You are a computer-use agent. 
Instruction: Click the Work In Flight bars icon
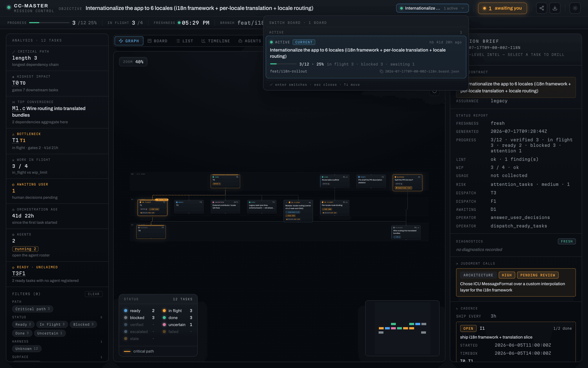pos(13,160)
